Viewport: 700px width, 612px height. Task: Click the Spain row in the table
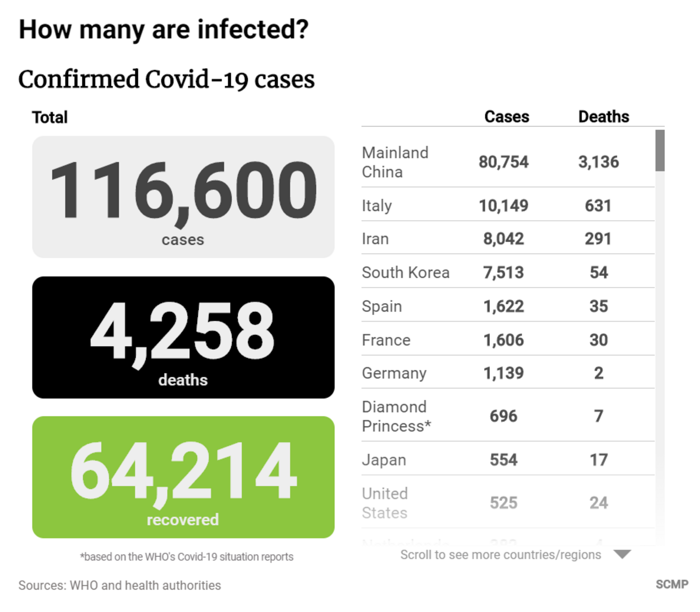click(507, 306)
